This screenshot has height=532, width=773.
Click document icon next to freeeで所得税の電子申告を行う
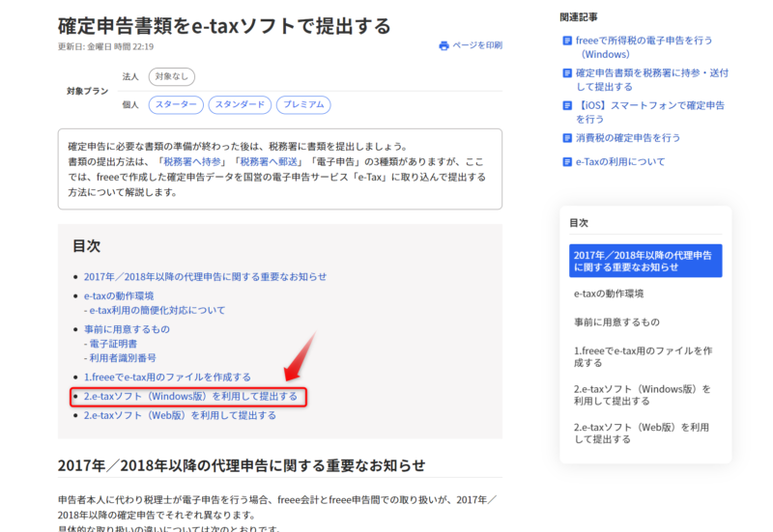point(567,41)
